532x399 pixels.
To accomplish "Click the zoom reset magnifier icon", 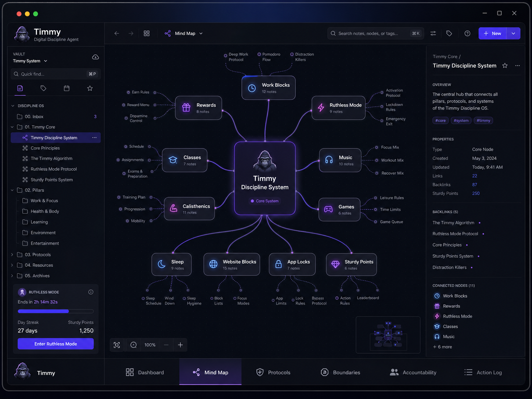I will tap(133, 345).
